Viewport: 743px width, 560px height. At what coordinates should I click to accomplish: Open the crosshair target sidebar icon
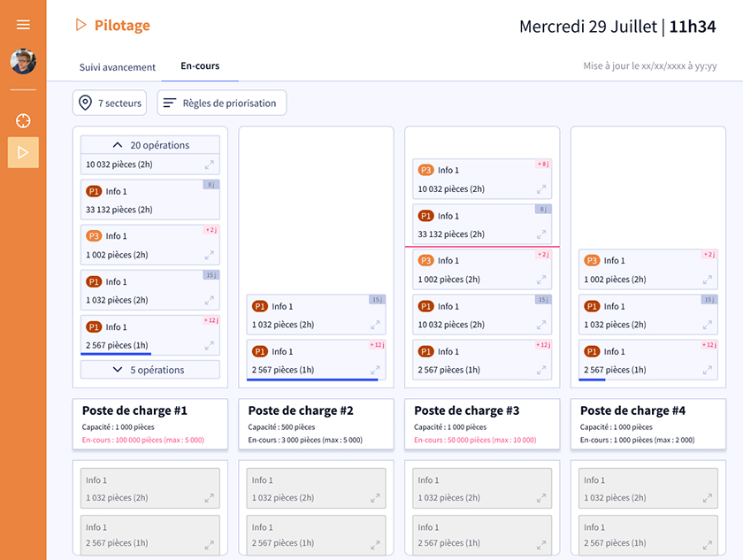point(23,121)
